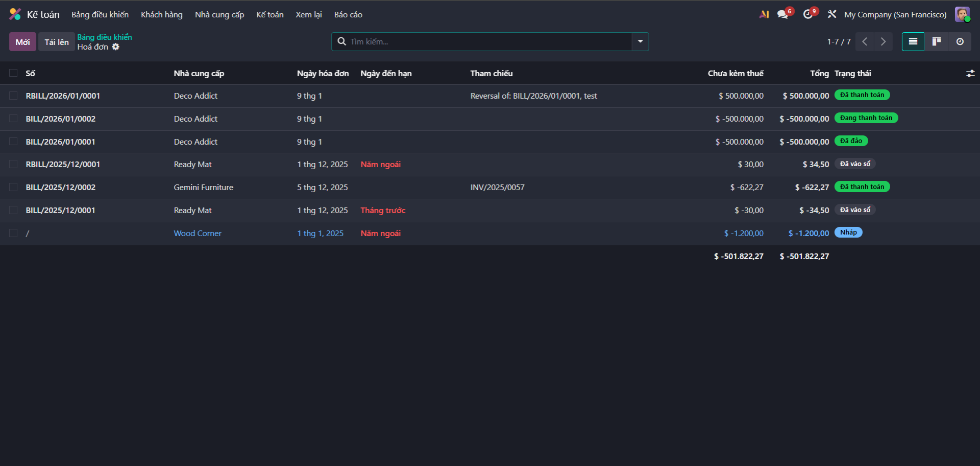
Task: Open the My Company (San Francisco) switcher
Action: pyautogui.click(x=895, y=15)
